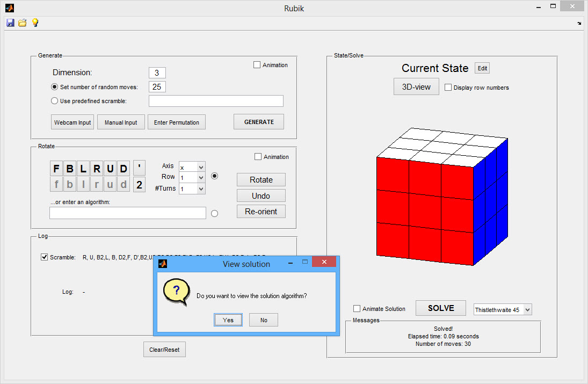Click the MATLAB logo in Rubik title bar
Screen dimensions: 588x384
[10, 8]
